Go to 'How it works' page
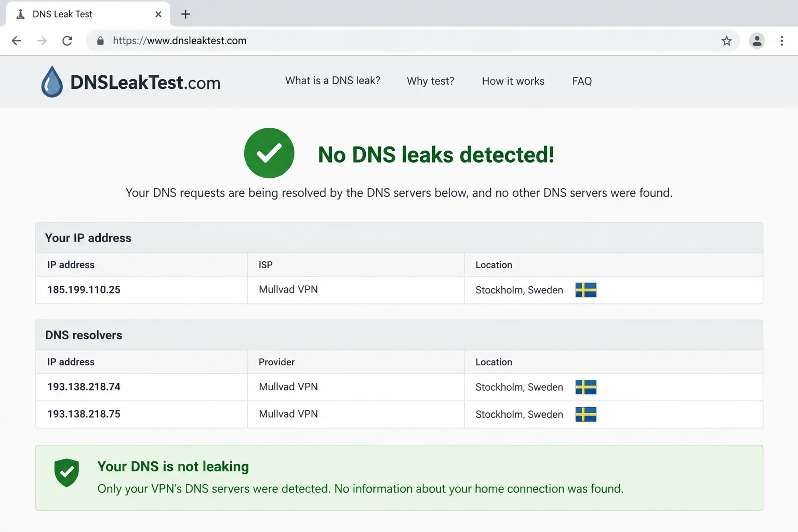Image resolution: width=798 pixels, height=532 pixels. tap(513, 81)
